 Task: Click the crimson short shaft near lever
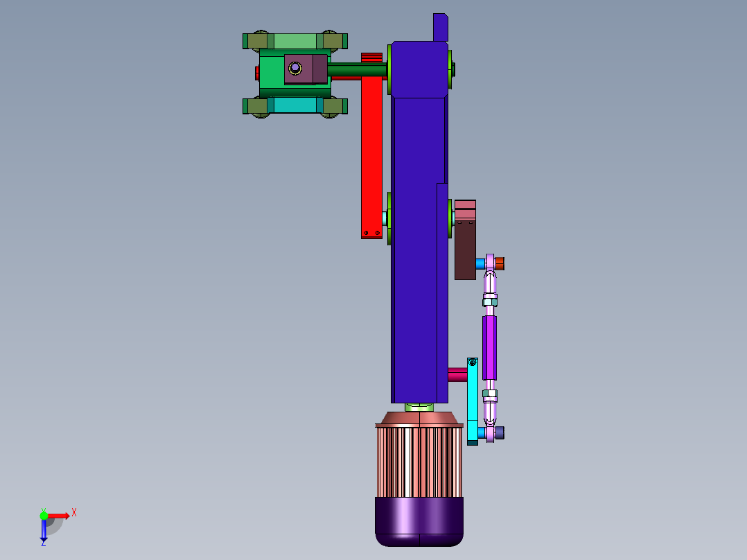coord(457,374)
